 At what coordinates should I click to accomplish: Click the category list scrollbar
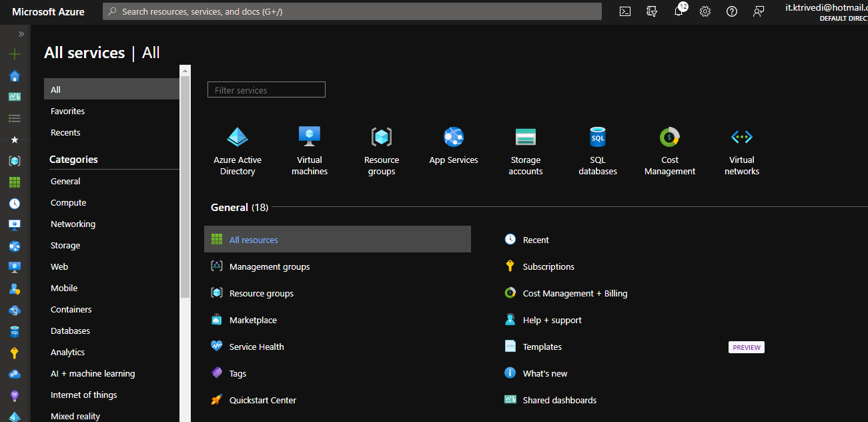tap(185, 187)
